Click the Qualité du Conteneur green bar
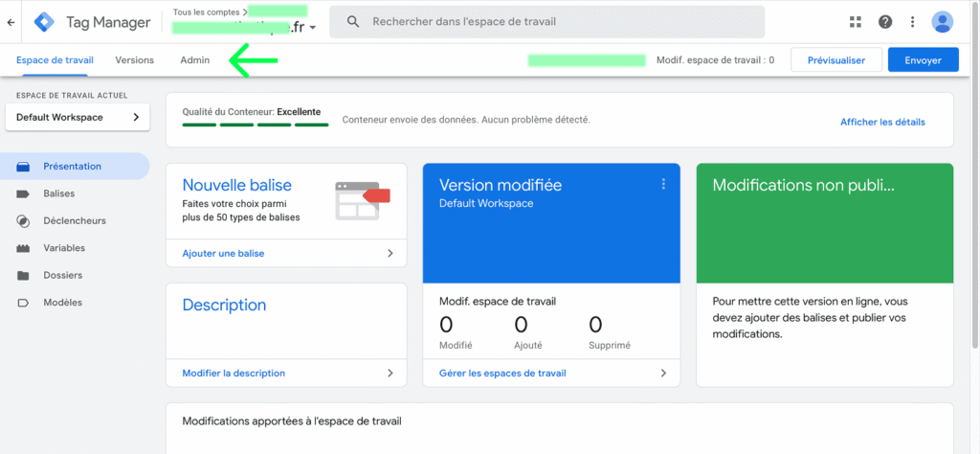The height and width of the screenshot is (454, 980). (x=255, y=125)
